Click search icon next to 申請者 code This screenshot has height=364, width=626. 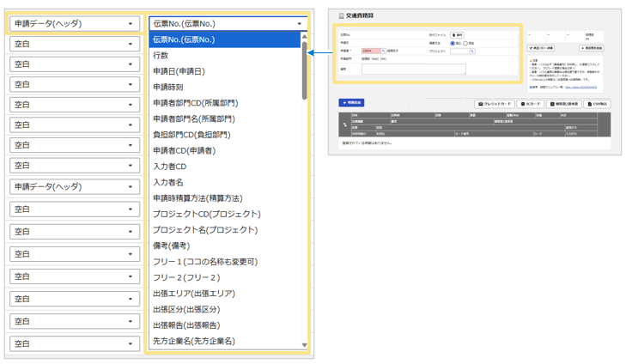[384, 52]
